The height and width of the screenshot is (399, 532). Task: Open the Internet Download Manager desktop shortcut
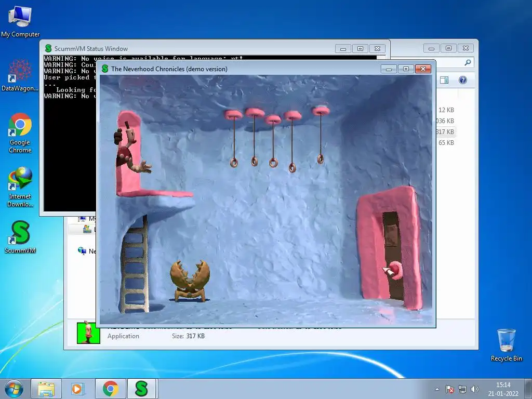click(20, 187)
